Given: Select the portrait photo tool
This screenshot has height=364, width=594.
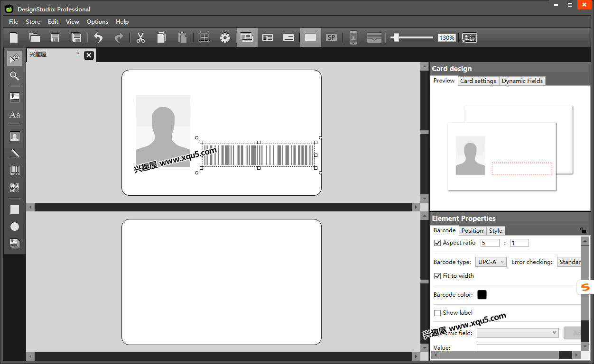Looking at the screenshot, I should click(x=15, y=136).
